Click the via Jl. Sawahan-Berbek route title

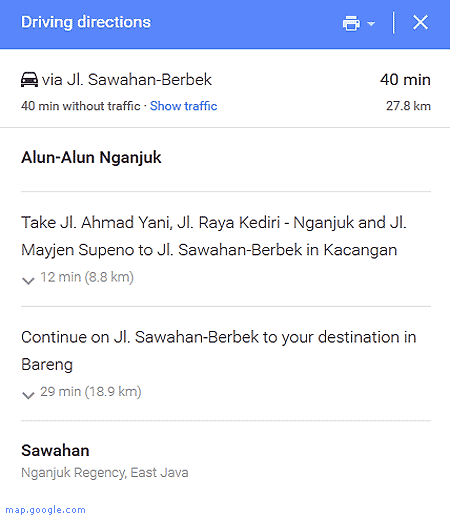pos(127,80)
